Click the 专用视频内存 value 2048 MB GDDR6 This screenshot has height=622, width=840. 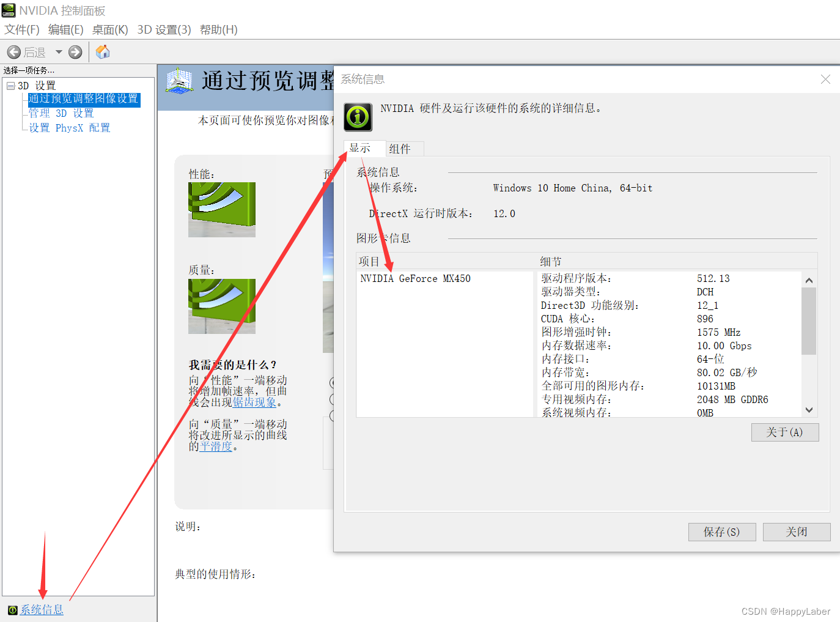732,399
